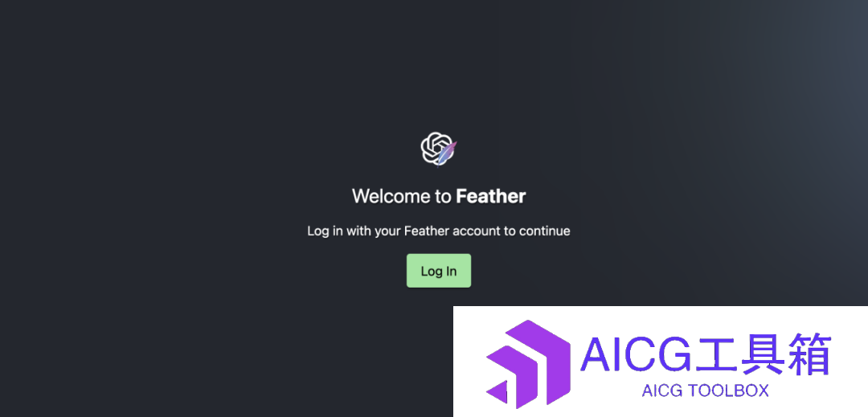868x417 pixels.
Task: Click the white knot symbol in the logo
Action: pyautogui.click(x=436, y=147)
